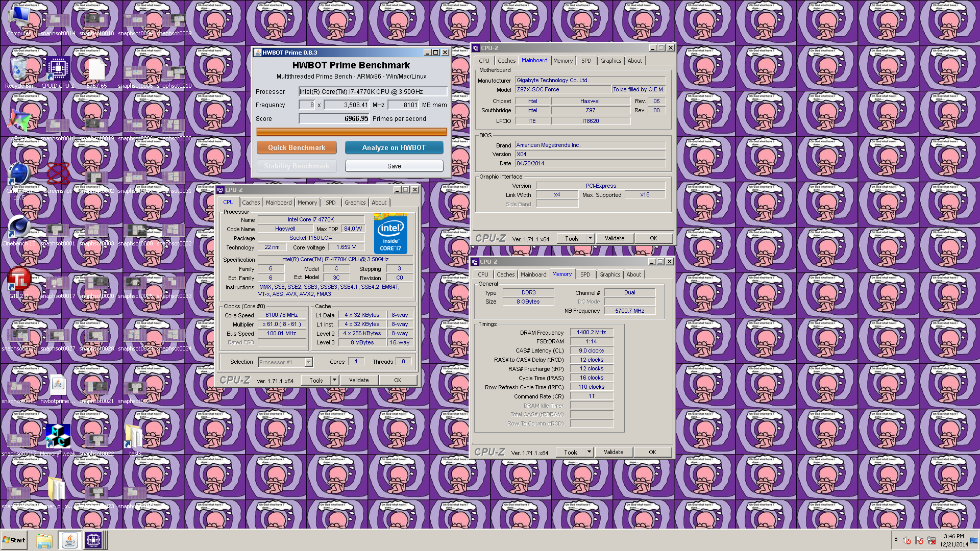The image size is (980, 551).
Task: Click Analyze on HWBOT
Action: tap(394, 147)
